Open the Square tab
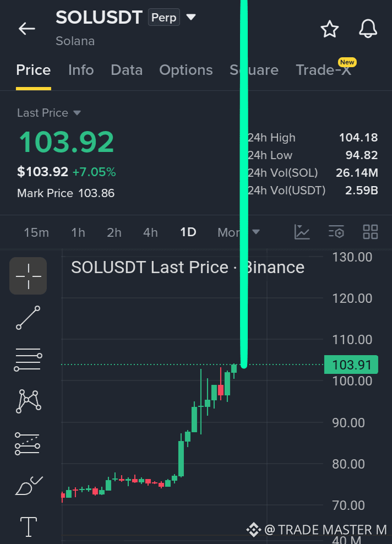The image size is (392, 544). (254, 70)
